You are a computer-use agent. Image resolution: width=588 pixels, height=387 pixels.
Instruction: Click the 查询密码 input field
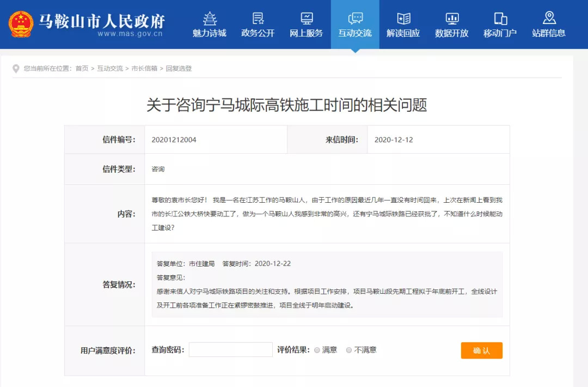pos(230,350)
